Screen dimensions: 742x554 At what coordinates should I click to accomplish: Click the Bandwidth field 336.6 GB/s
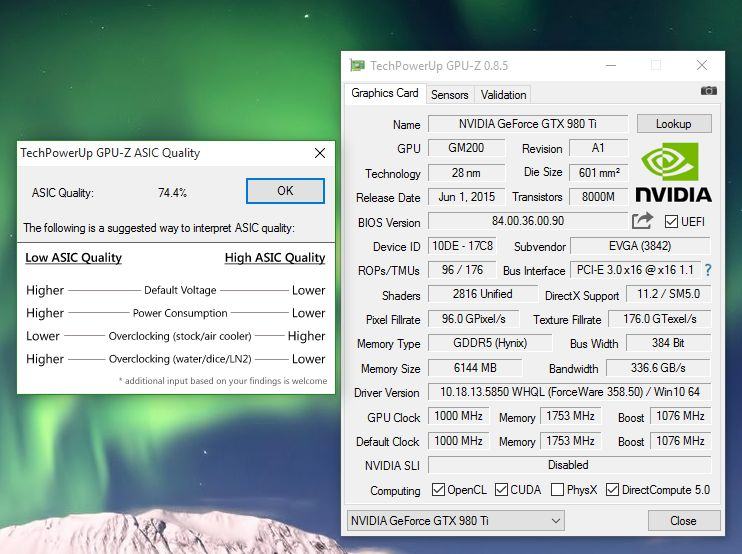(x=658, y=368)
